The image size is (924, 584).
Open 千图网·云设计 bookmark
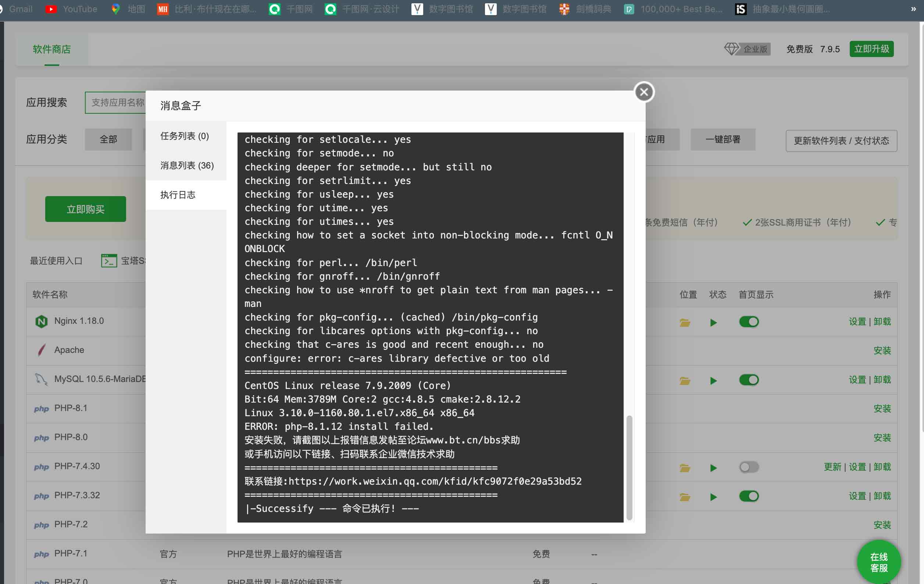click(x=362, y=9)
